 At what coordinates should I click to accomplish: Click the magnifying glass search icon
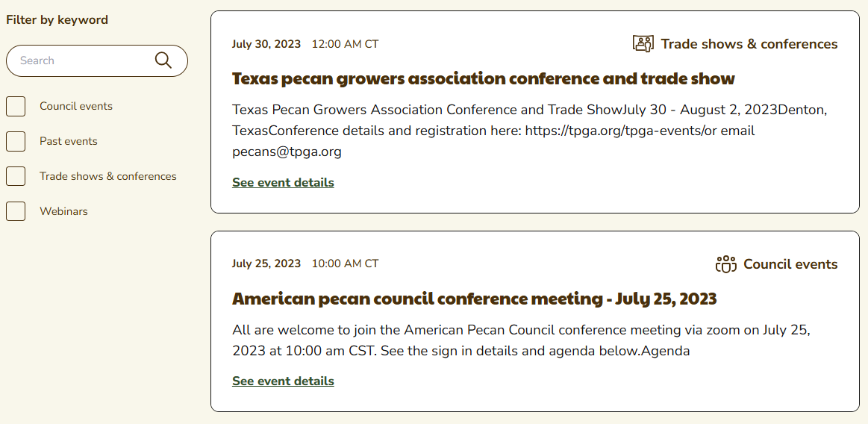[x=163, y=60]
